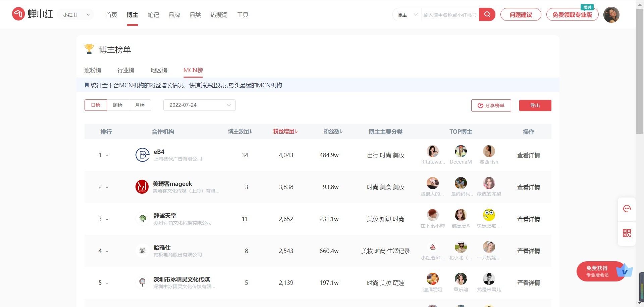Open the 小红书 platform dropdown
This screenshot has height=307, width=644.
pos(76,15)
